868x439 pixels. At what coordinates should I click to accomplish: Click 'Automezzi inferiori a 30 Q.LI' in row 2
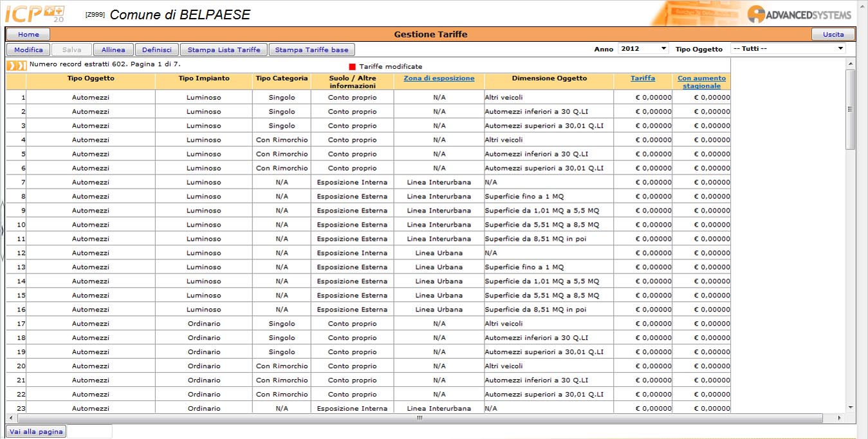[536, 111]
